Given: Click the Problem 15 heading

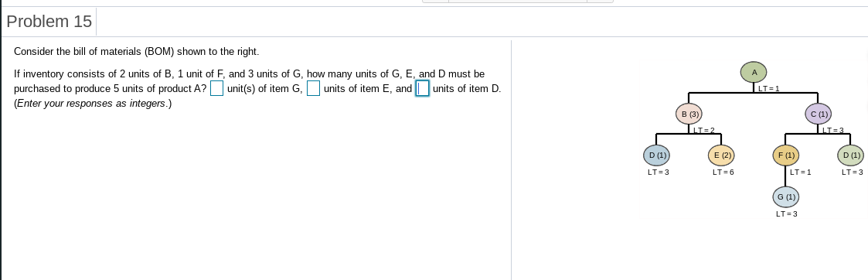Looking at the screenshot, I should [x=49, y=22].
